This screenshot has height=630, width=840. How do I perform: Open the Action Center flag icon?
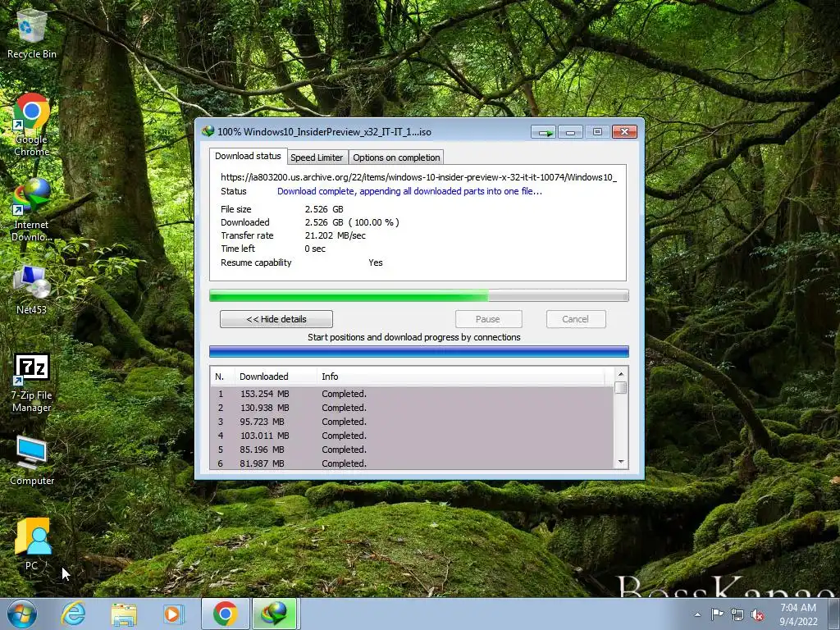click(x=717, y=614)
